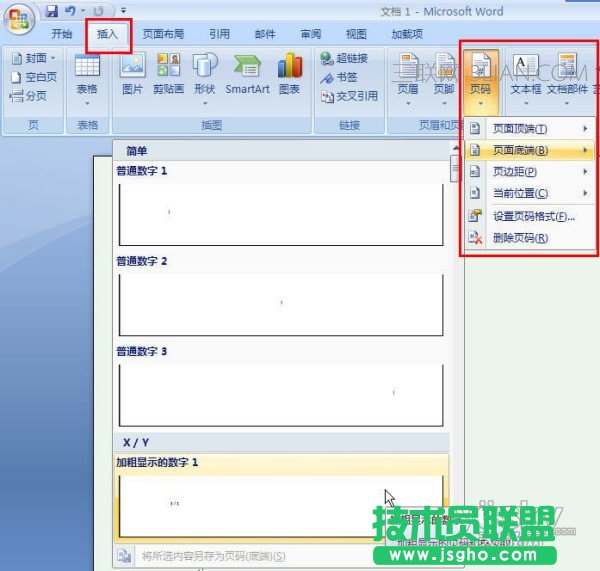The image size is (600, 571).
Task: Select the 普通数字 3 right-aligned preview
Action: click(x=281, y=395)
